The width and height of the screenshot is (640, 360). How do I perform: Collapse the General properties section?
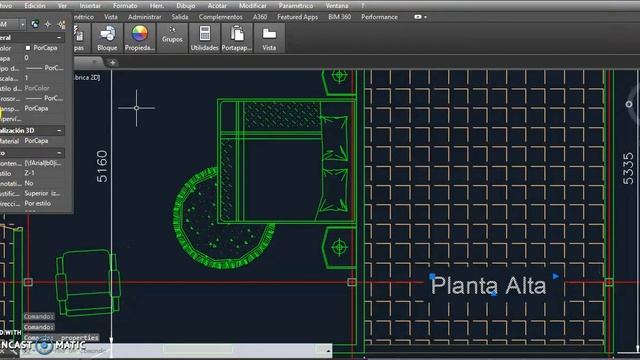click(59, 38)
